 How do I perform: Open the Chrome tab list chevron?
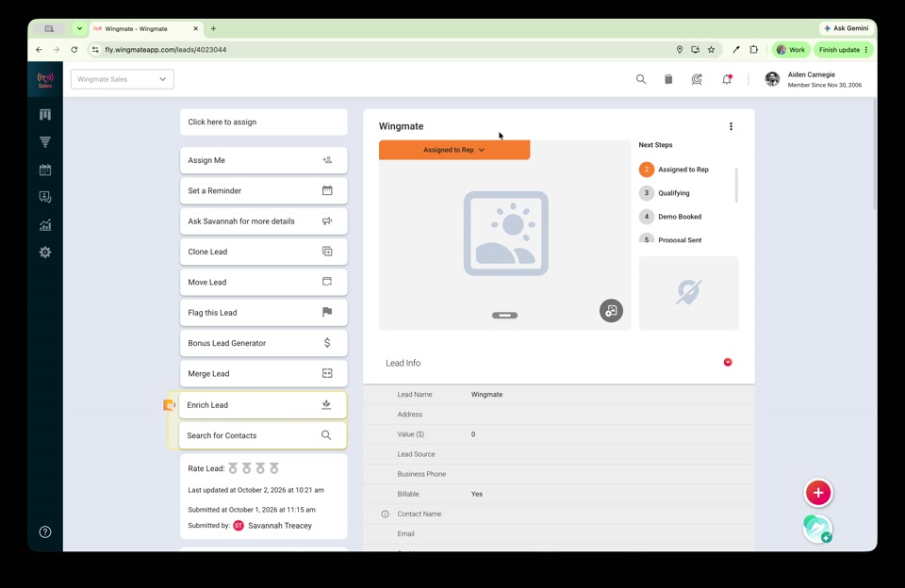(x=79, y=28)
